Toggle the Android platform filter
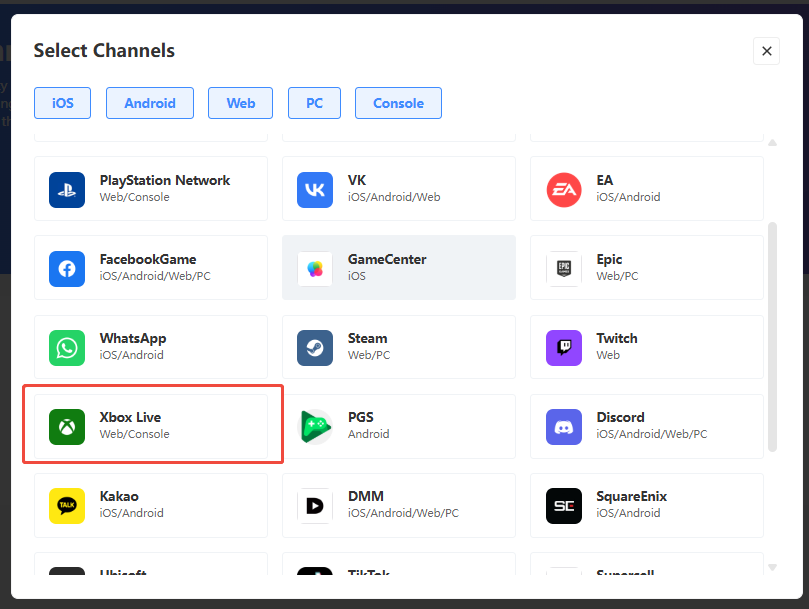The height and width of the screenshot is (609, 809). point(150,103)
